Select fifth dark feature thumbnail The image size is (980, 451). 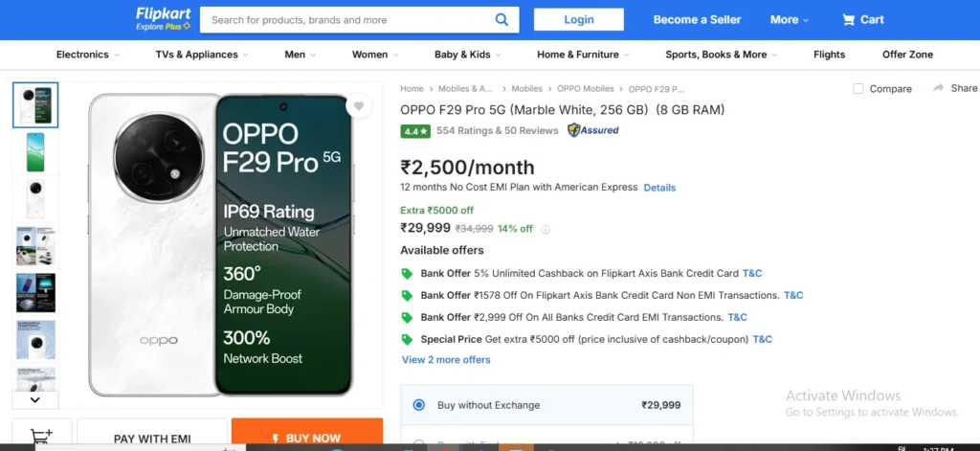pyautogui.click(x=35, y=293)
